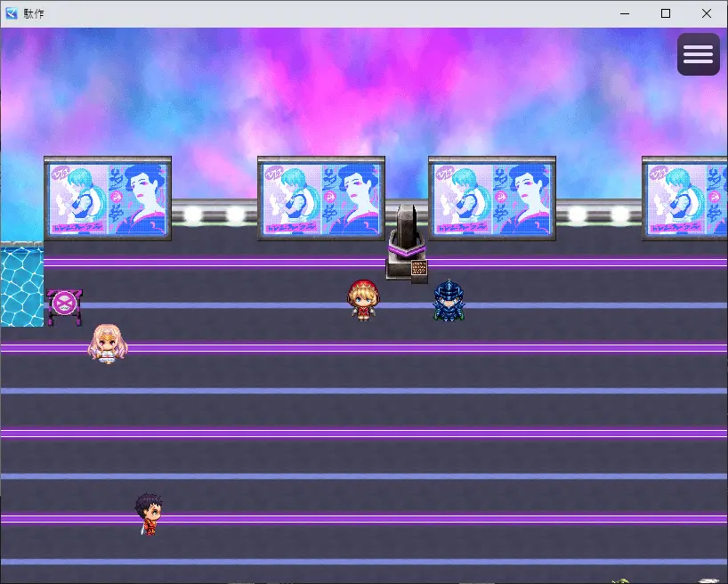Click the partially visible billboard at right edge
This screenshot has width=728, height=584.
pos(684,199)
